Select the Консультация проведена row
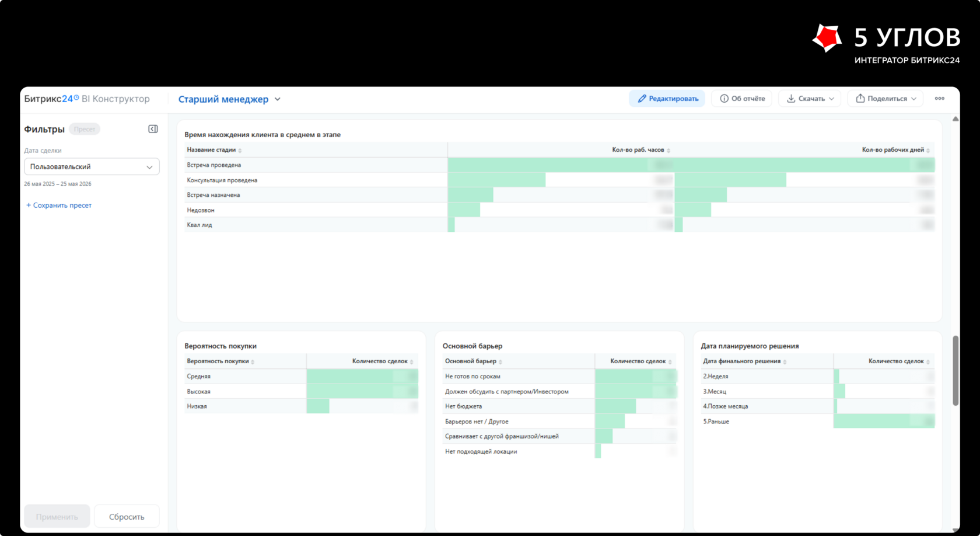 coord(559,180)
